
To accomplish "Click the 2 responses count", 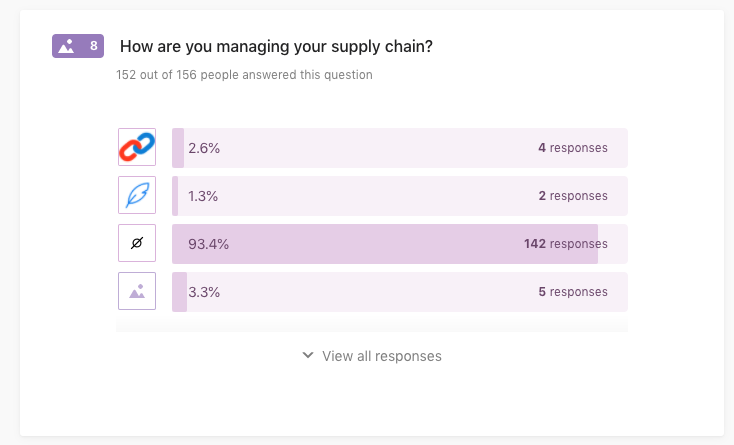I will click(572, 196).
